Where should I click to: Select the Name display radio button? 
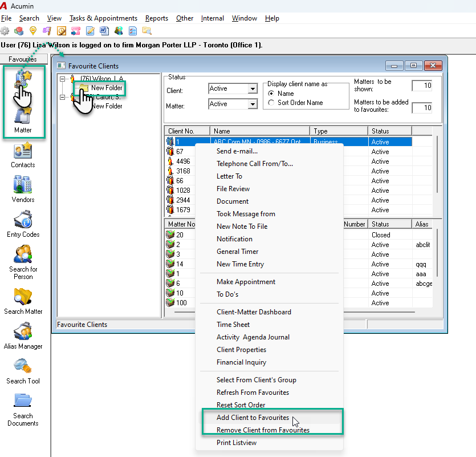(x=271, y=94)
